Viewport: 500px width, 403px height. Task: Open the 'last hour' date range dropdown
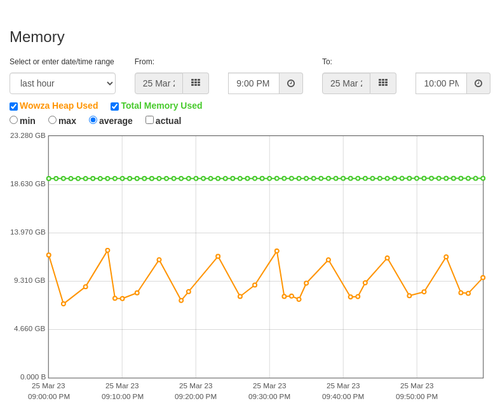[63, 83]
